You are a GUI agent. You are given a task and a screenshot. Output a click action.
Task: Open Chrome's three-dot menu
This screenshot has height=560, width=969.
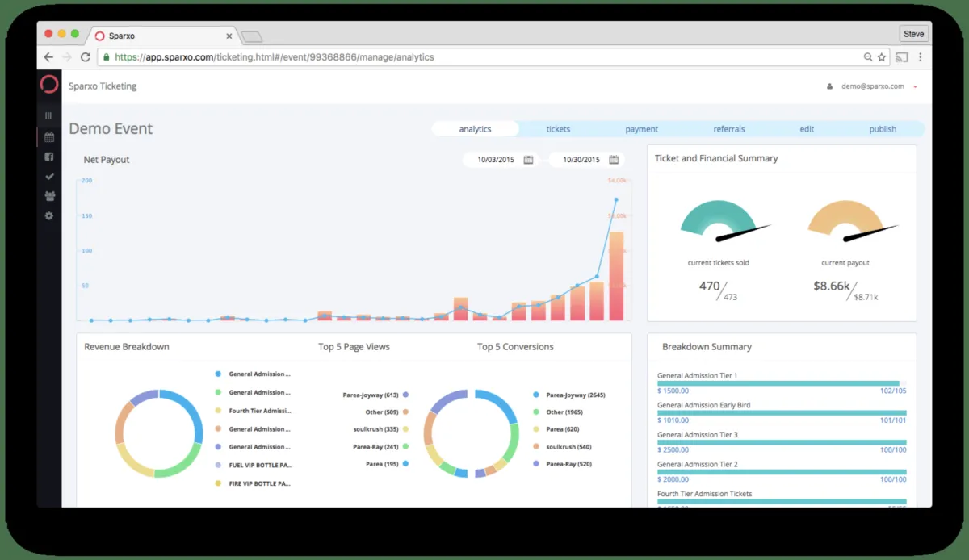tap(920, 57)
